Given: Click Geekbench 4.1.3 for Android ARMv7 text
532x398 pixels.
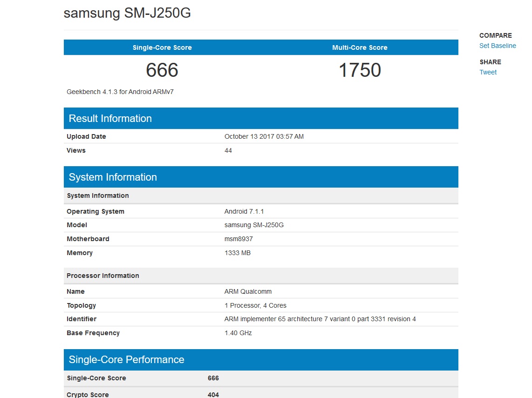Looking at the screenshot, I should (x=120, y=92).
